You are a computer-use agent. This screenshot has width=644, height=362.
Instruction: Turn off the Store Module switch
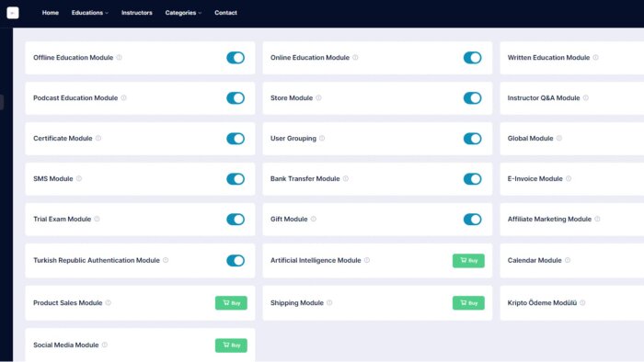pos(472,98)
